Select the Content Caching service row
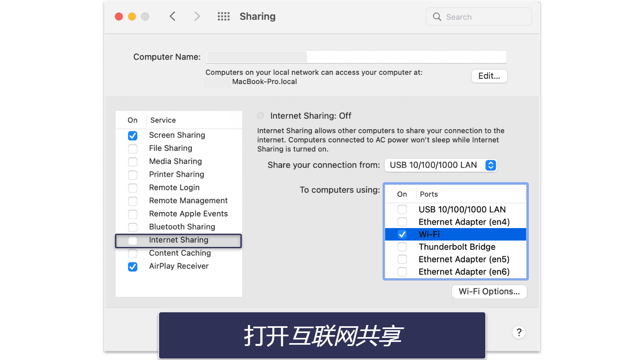This screenshot has width=644, height=360. coord(179,253)
